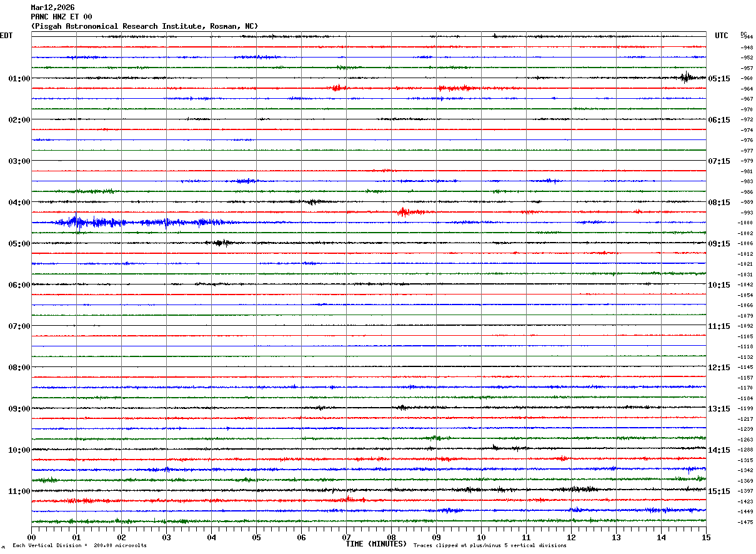The width and height of the screenshot is (756, 554).
Task: Select the 11:00 EDT hour label
Action: coord(19,491)
